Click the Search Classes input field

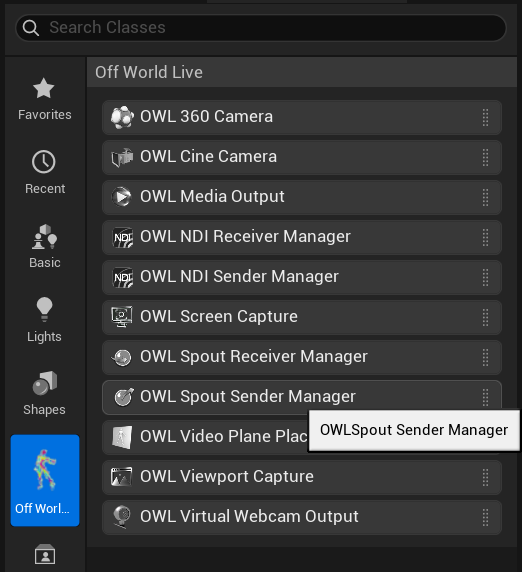pos(261,28)
